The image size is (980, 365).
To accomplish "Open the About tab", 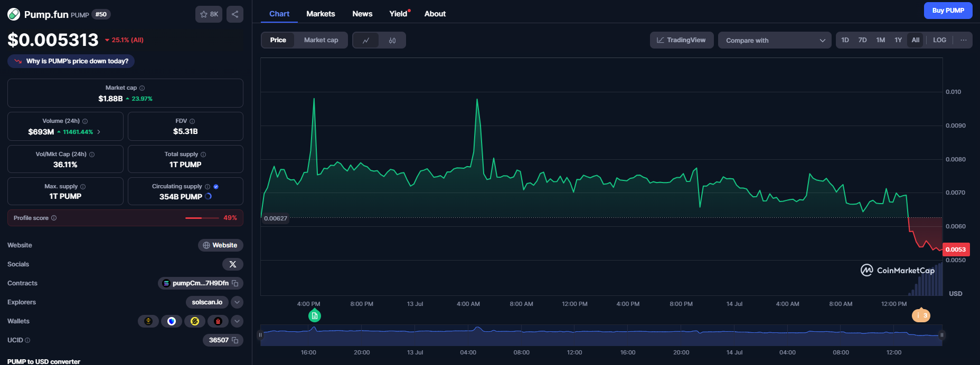I will (435, 14).
